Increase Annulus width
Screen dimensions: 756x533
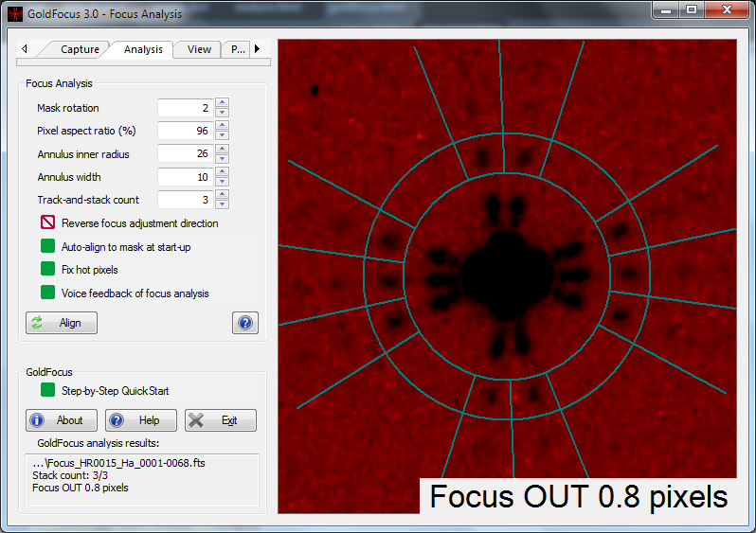[x=223, y=171]
